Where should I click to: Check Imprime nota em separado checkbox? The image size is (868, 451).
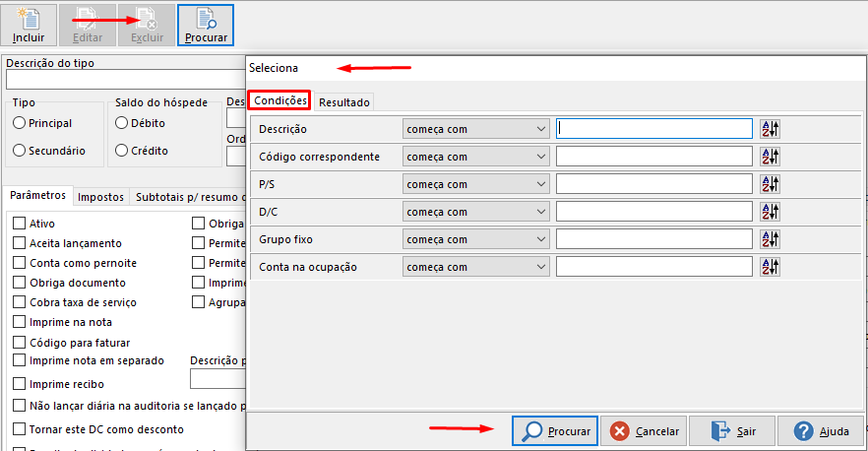(20, 360)
